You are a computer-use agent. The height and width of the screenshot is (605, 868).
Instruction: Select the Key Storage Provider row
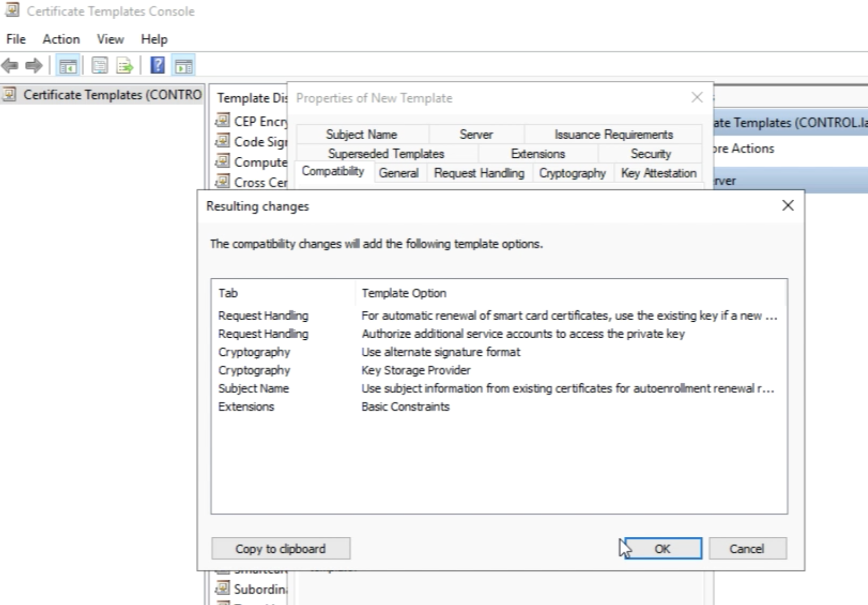point(416,370)
